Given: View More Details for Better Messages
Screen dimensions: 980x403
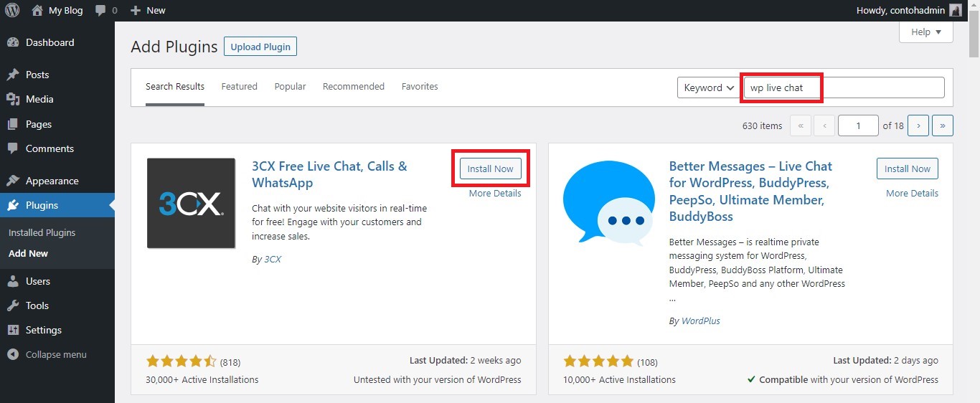Looking at the screenshot, I should 911,193.
